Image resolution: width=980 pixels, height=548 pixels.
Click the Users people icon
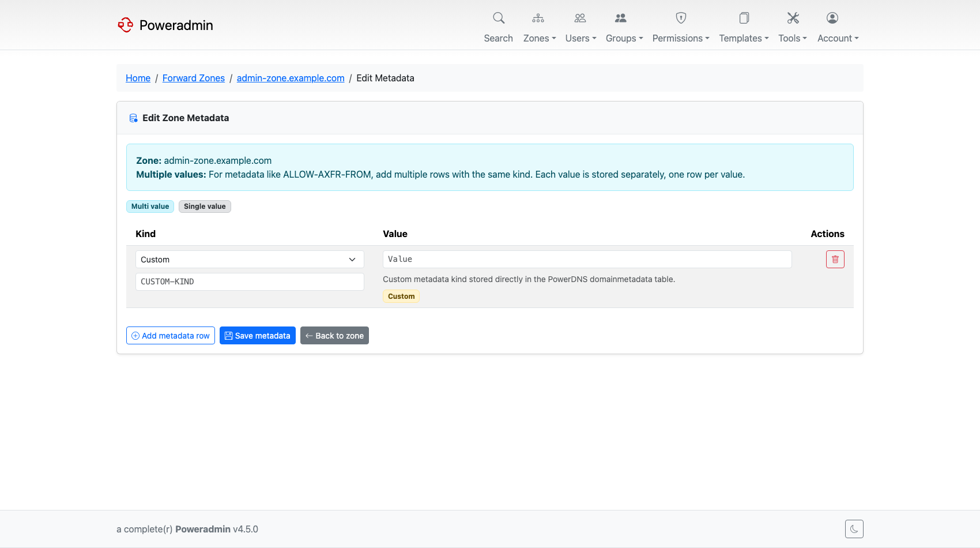(x=580, y=18)
